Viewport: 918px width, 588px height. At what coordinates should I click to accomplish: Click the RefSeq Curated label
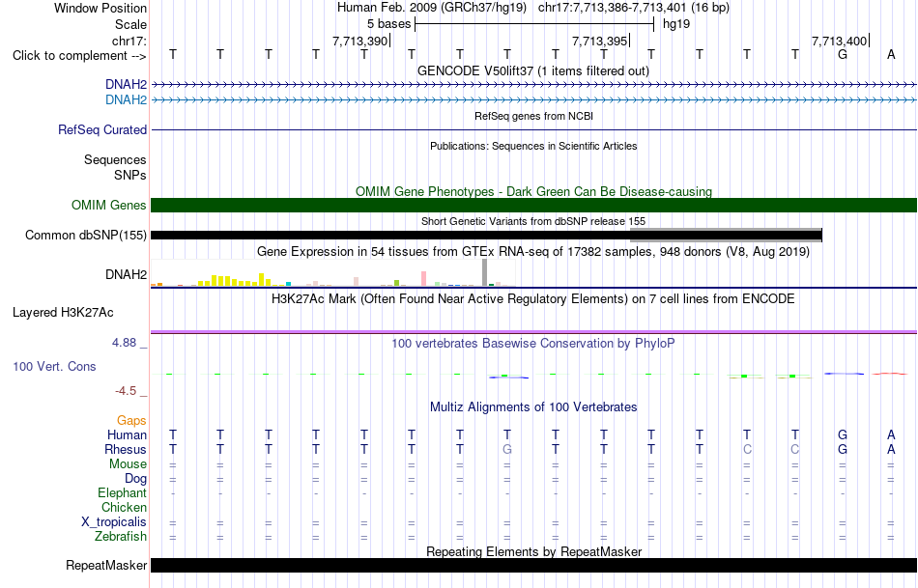click(x=101, y=130)
